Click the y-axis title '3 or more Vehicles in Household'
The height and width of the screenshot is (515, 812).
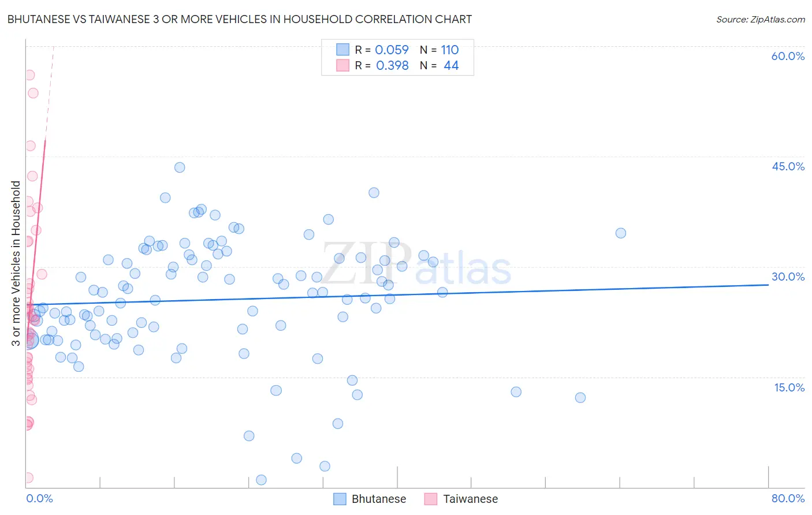(x=16, y=263)
